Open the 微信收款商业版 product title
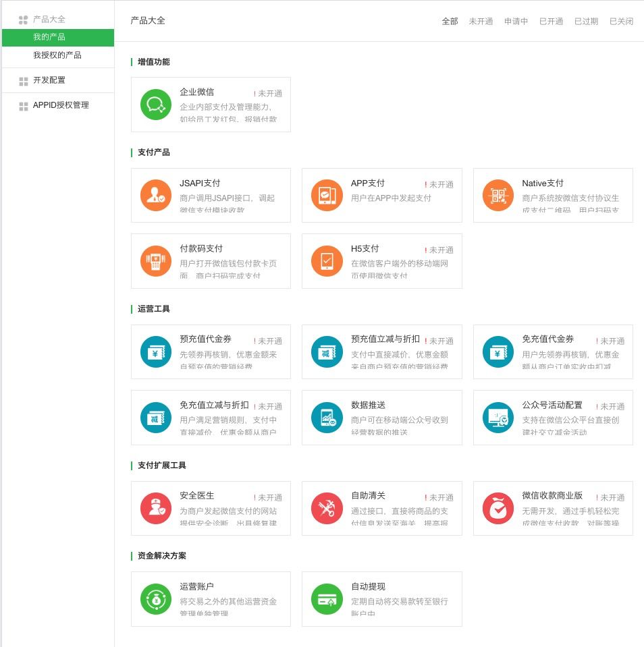The image size is (644, 647). point(552,496)
